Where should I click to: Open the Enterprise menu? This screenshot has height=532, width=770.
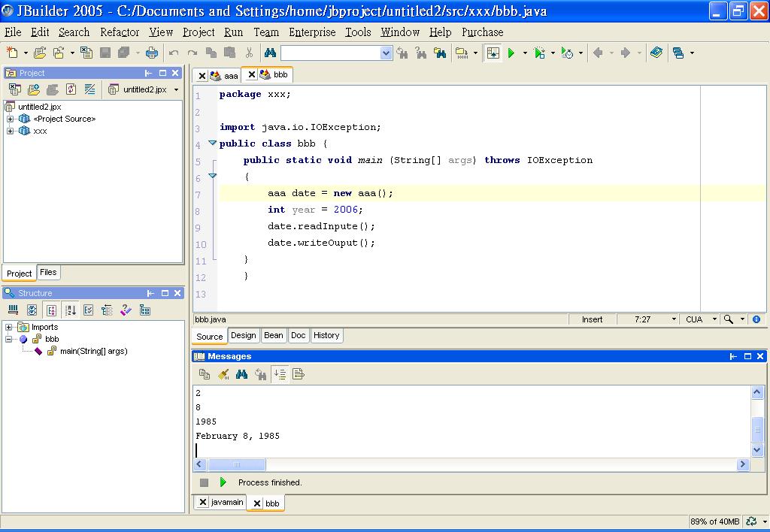312,32
